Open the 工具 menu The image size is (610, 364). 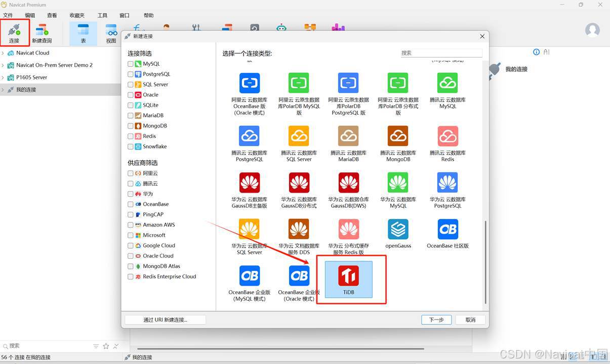[102, 16]
